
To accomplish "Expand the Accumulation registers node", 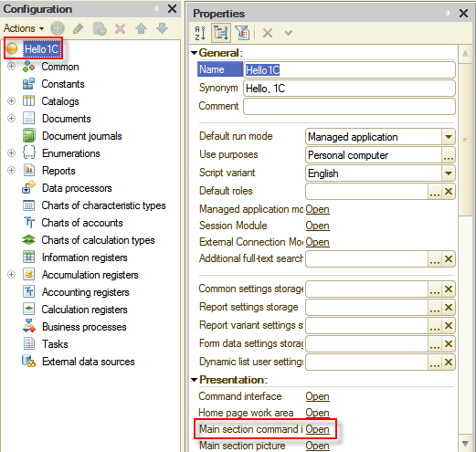I will pos(11,275).
